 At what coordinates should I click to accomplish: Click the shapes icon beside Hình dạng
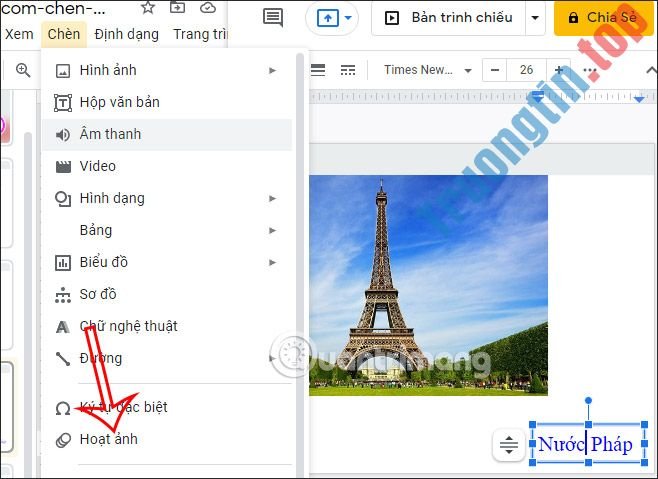pyautogui.click(x=63, y=199)
